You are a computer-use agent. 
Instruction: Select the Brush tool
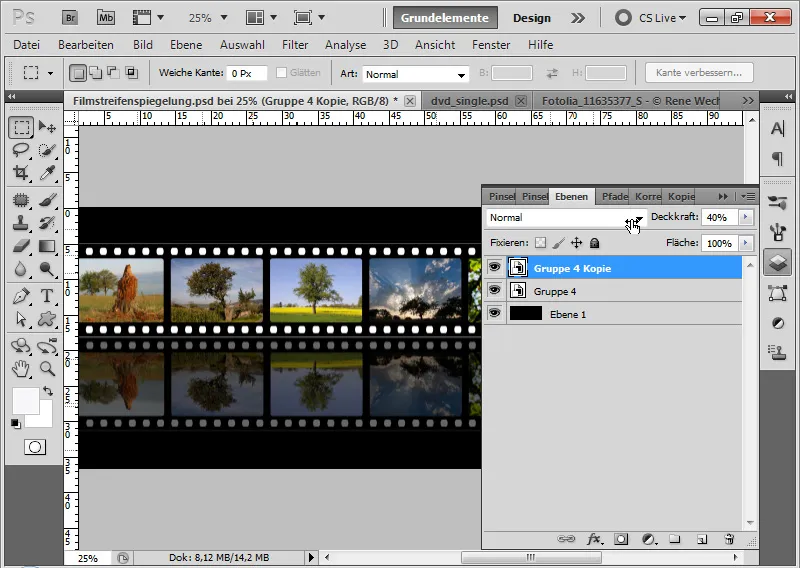pyautogui.click(x=47, y=200)
